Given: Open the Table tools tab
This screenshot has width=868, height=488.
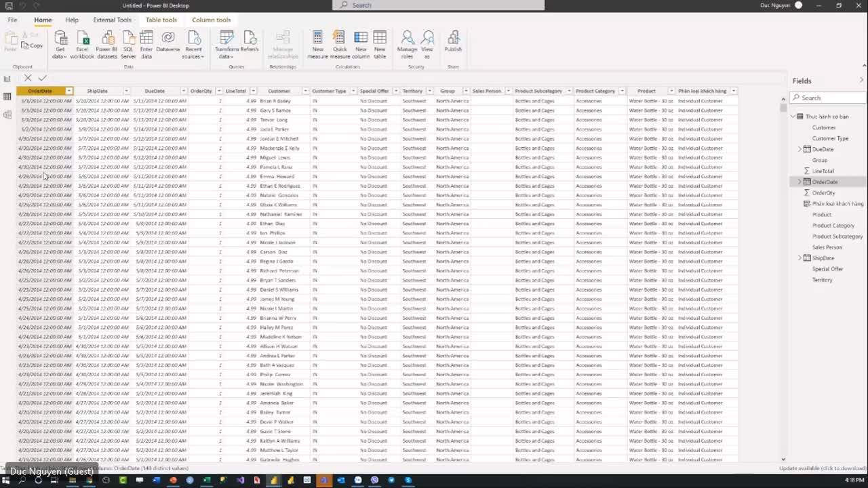Looking at the screenshot, I should [161, 20].
